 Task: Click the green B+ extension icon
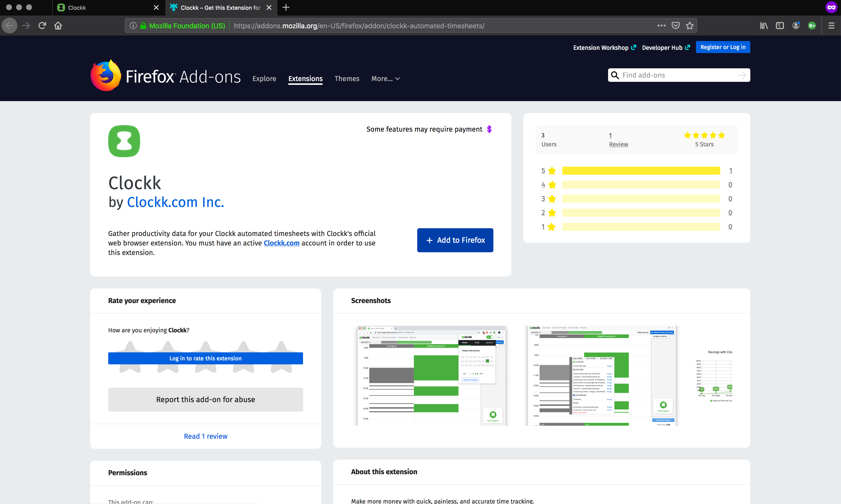812,26
